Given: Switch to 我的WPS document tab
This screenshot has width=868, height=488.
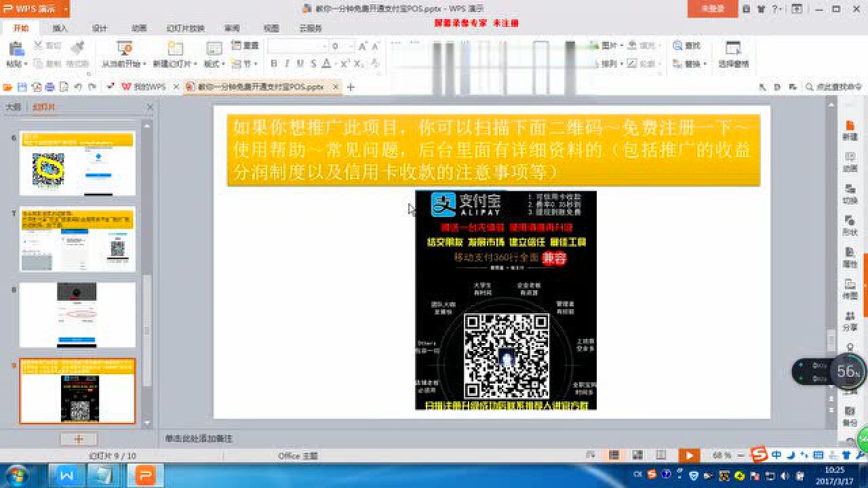Looking at the screenshot, I should [144, 87].
